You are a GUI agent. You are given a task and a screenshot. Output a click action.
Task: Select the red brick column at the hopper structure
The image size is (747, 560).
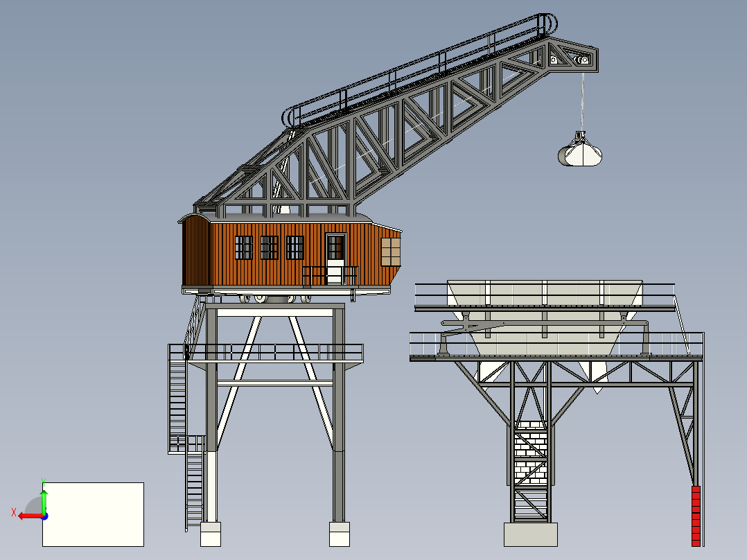click(x=696, y=516)
